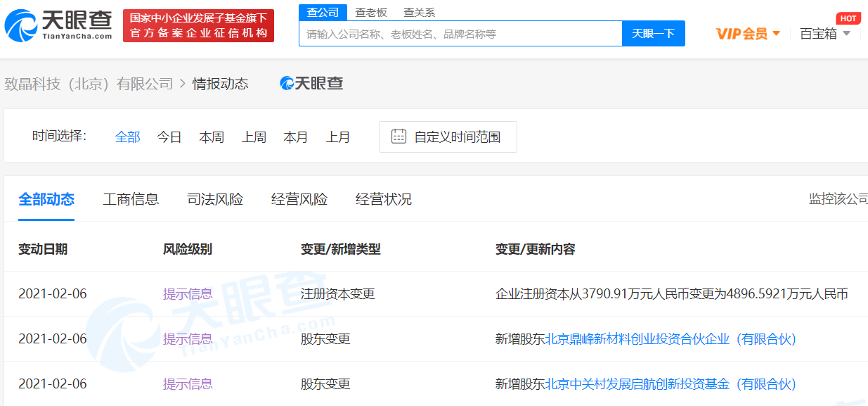The image size is (868, 406).
Task: Click the TianYanCha logo in header
Action: tap(58, 26)
